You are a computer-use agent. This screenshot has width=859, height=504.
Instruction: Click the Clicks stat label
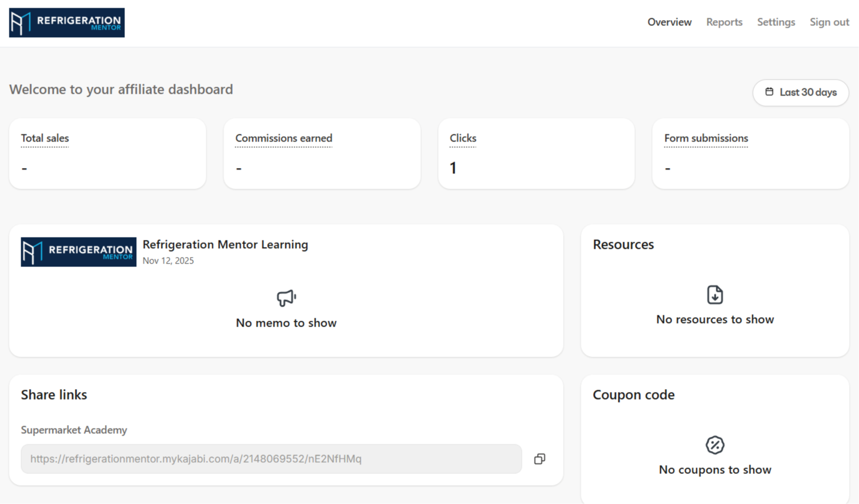463,138
